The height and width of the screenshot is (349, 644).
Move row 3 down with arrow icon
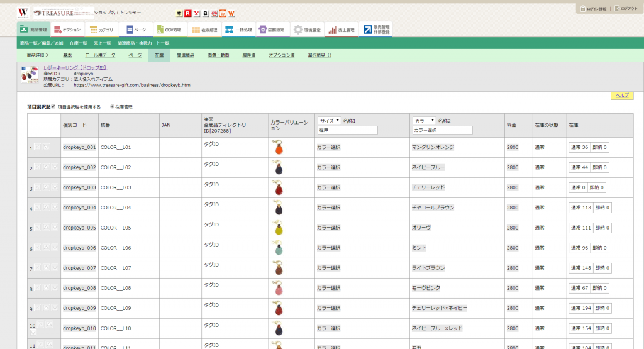[x=54, y=187]
